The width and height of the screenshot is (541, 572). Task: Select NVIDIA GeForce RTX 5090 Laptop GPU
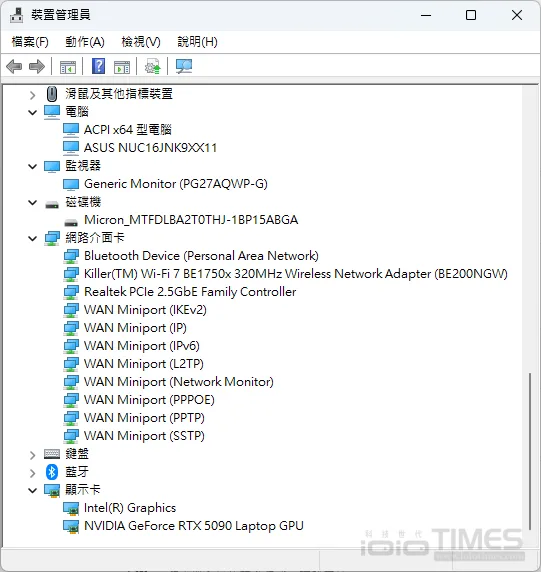pyautogui.click(x=194, y=526)
